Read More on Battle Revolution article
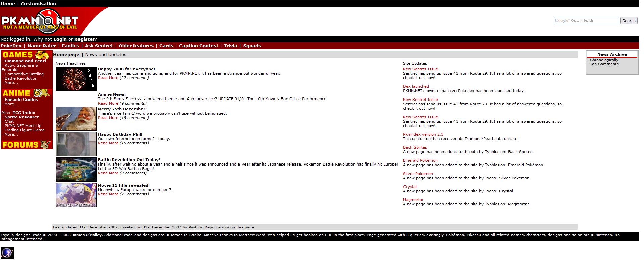The image size is (644, 263). point(108,173)
